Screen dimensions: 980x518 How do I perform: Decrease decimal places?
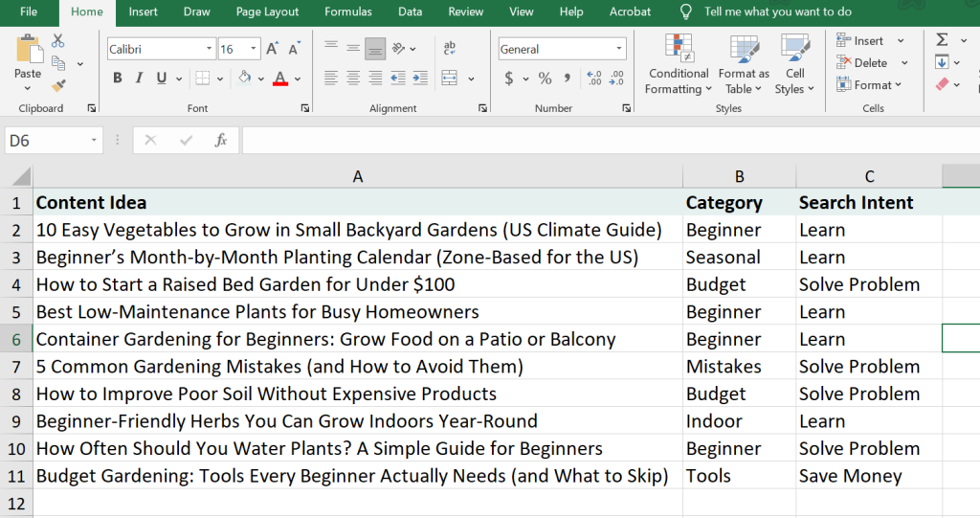pyautogui.click(x=617, y=79)
